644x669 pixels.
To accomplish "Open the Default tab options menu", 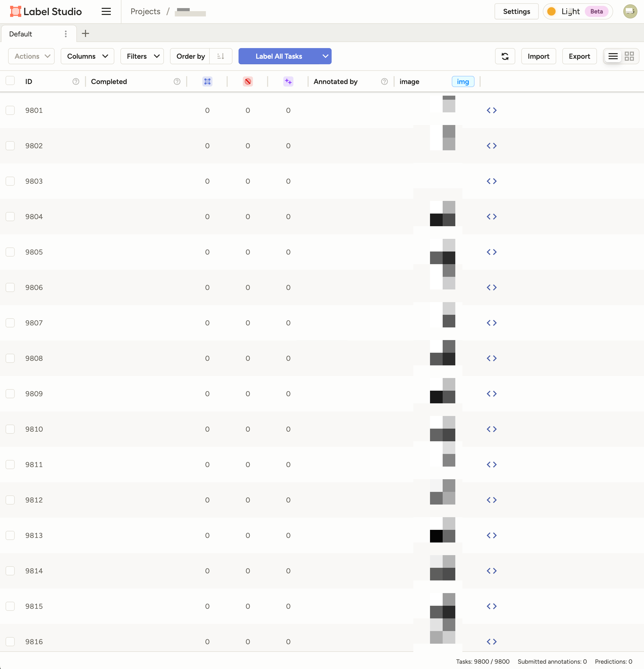I will point(66,34).
